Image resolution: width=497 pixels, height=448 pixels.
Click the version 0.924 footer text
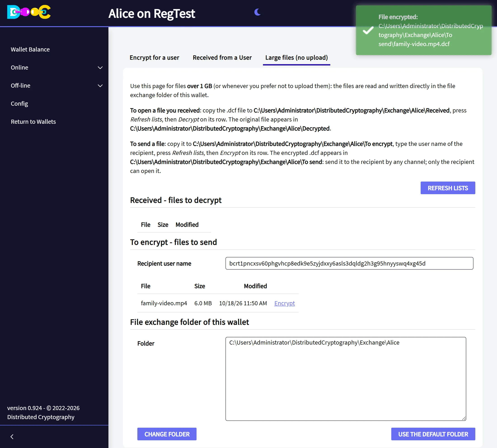43,412
